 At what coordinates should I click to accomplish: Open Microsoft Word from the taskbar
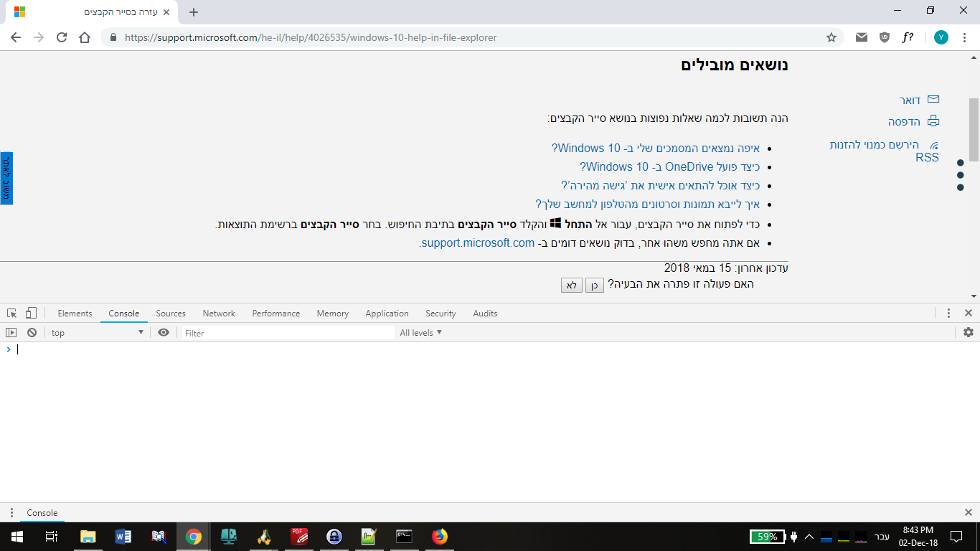click(123, 536)
